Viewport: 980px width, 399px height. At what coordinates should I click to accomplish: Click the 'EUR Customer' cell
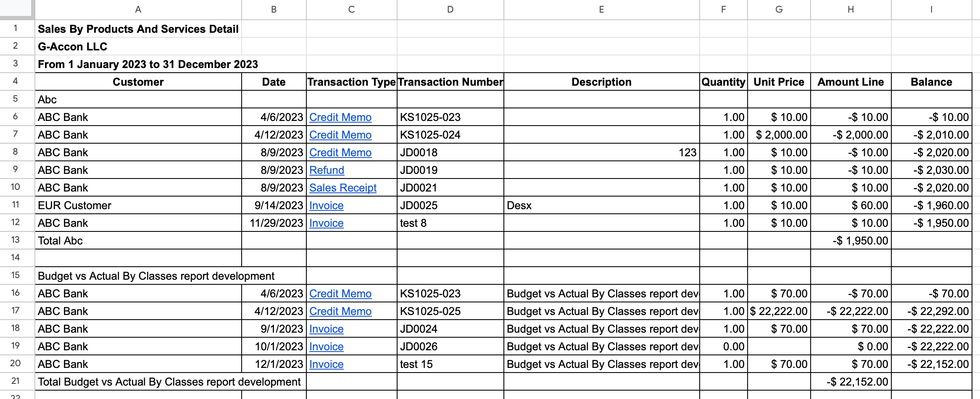(138, 205)
